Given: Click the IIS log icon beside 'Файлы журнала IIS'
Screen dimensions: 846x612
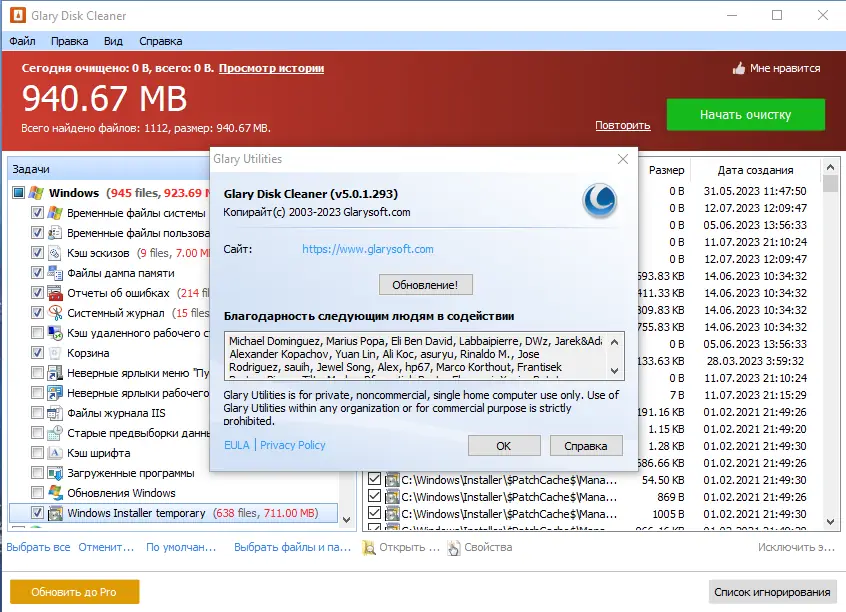Looking at the screenshot, I should click(x=55, y=413).
